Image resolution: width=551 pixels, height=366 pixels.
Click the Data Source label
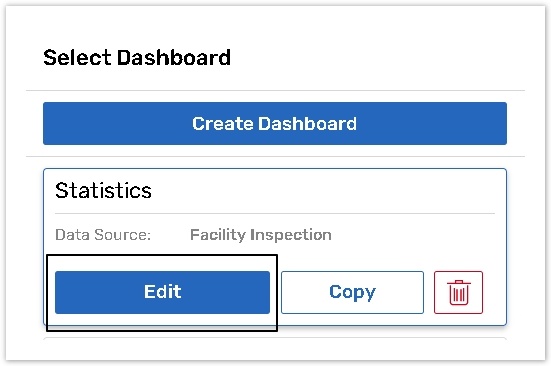click(x=103, y=235)
